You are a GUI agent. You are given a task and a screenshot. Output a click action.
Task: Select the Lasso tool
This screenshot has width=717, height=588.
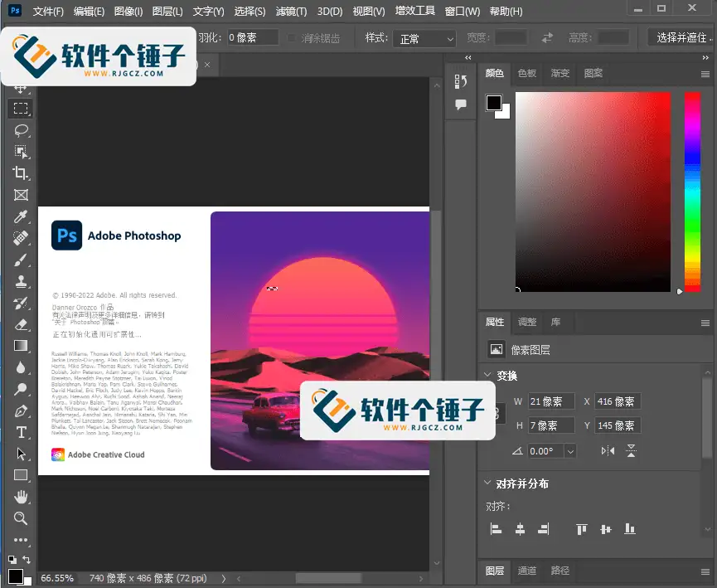click(21, 130)
